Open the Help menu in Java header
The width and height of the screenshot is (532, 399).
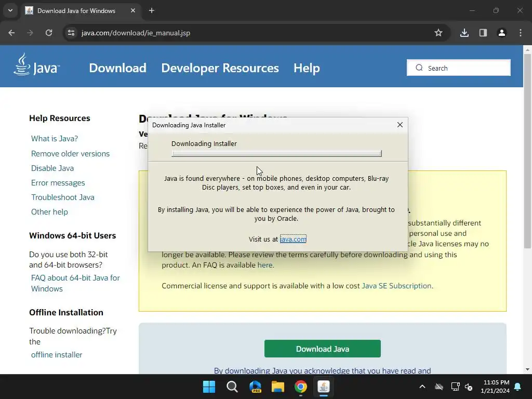pos(307,68)
